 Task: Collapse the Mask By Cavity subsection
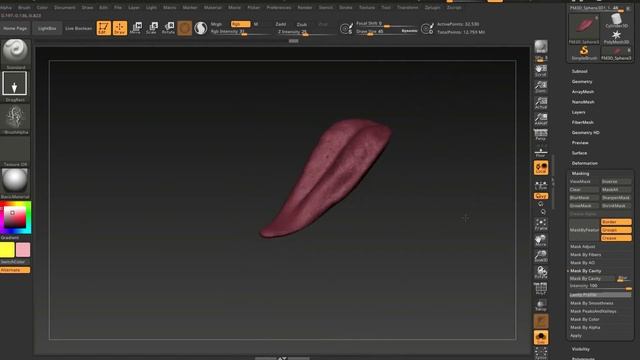(x=586, y=271)
